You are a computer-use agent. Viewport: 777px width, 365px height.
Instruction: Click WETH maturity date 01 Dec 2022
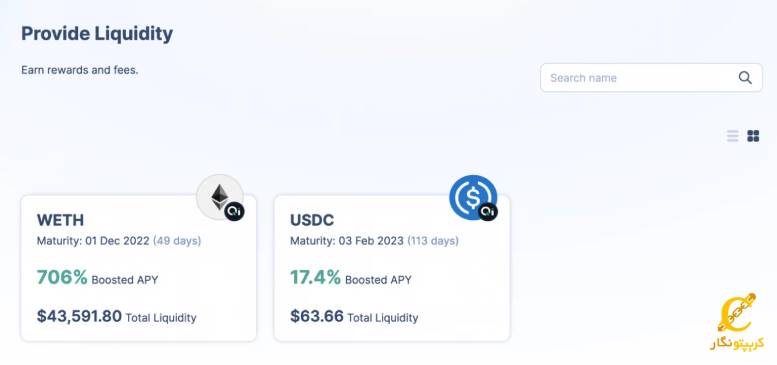pyautogui.click(x=117, y=241)
